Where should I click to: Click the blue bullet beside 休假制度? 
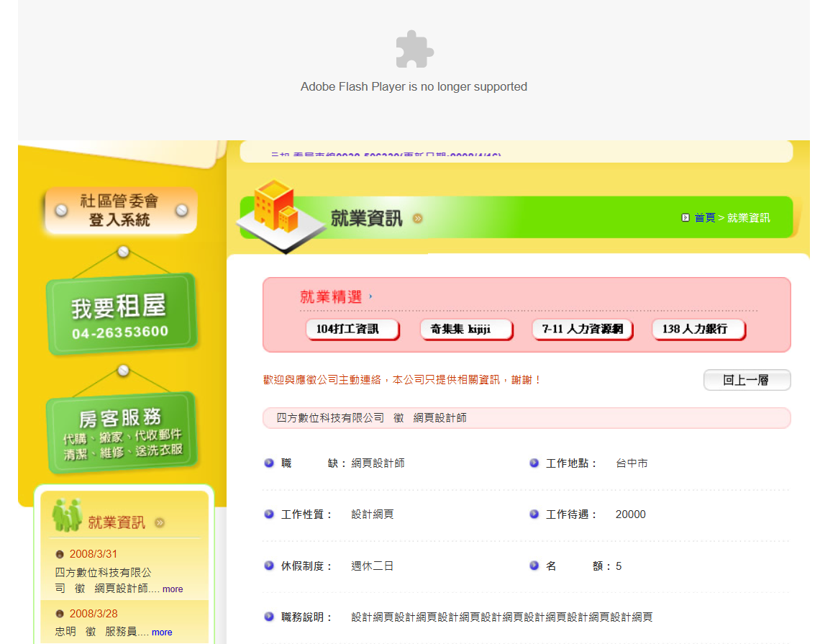269,566
